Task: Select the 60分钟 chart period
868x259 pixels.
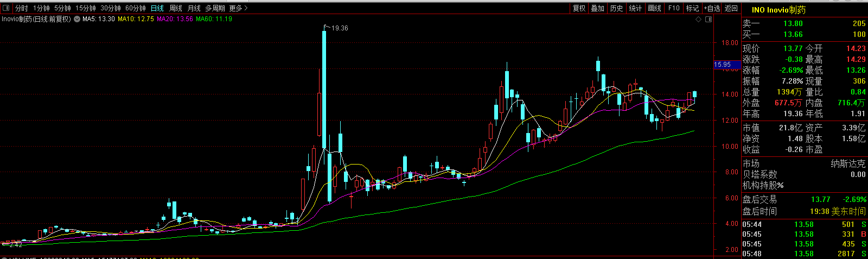Action: click(136, 8)
